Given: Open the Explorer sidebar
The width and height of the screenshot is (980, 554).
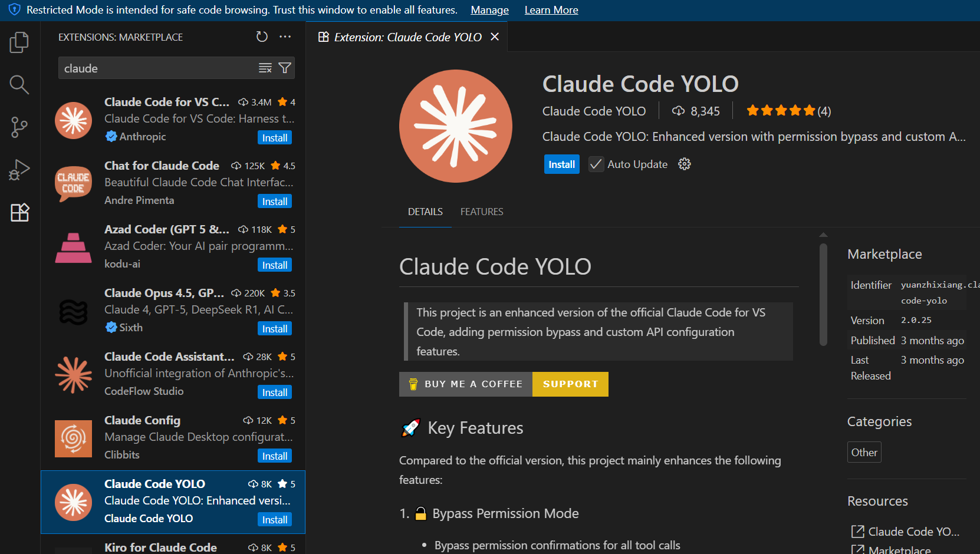Looking at the screenshot, I should 19,42.
